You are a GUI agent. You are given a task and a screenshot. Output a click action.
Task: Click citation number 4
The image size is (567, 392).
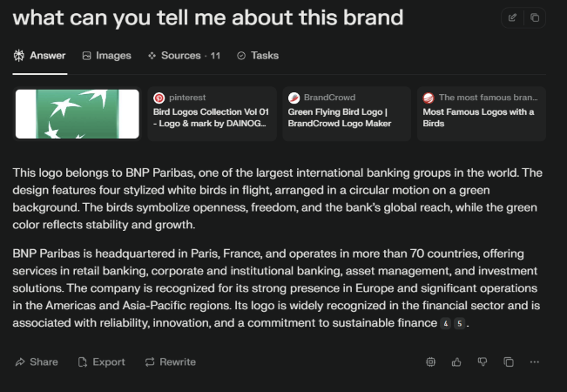[445, 323]
